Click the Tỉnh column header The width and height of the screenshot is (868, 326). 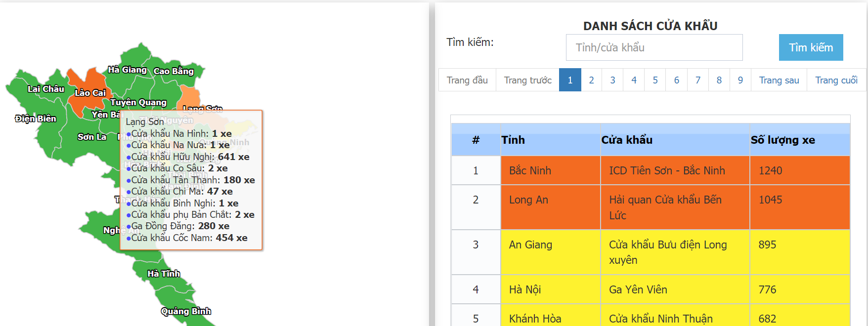point(513,140)
